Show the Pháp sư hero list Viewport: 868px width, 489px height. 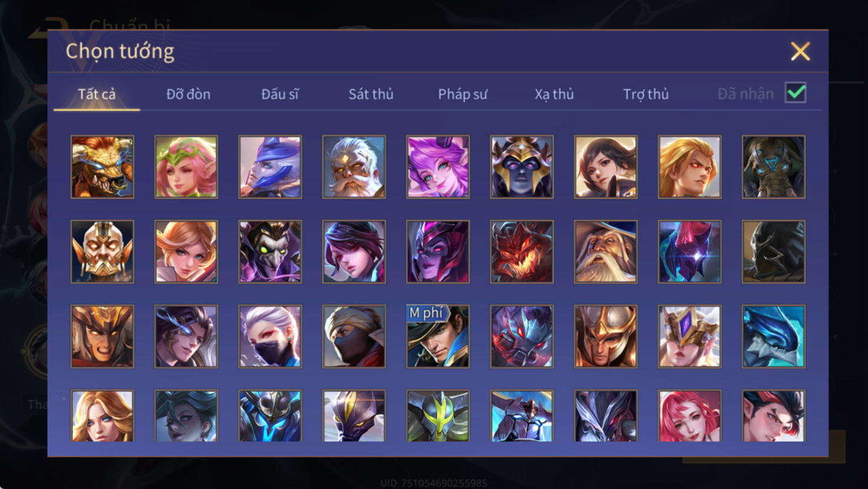[463, 94]
